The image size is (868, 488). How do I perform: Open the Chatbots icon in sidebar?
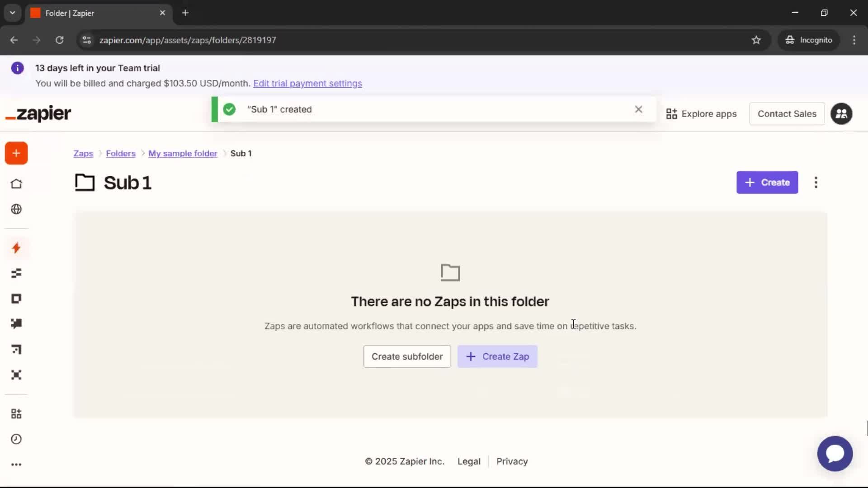pos(16,324)
